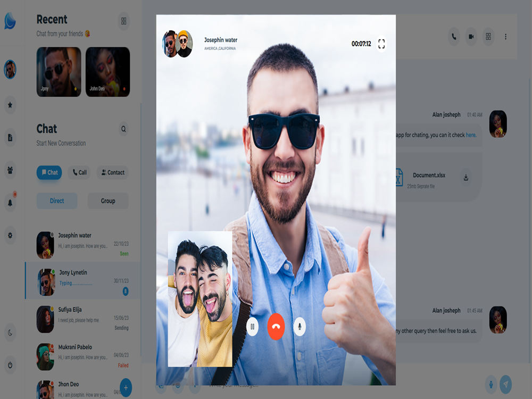Select the Chat tab
532x399 pixels.
(x=49, y=172)
